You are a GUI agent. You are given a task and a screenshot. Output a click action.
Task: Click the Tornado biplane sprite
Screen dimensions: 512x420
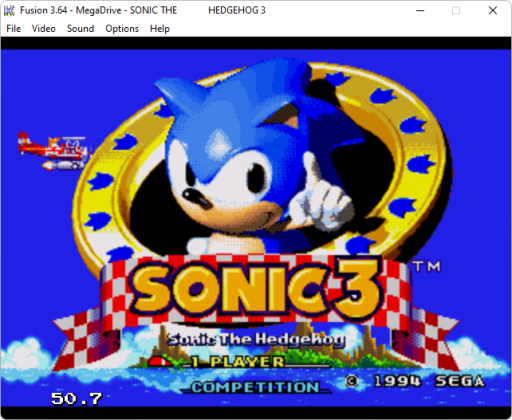point(54,151)
